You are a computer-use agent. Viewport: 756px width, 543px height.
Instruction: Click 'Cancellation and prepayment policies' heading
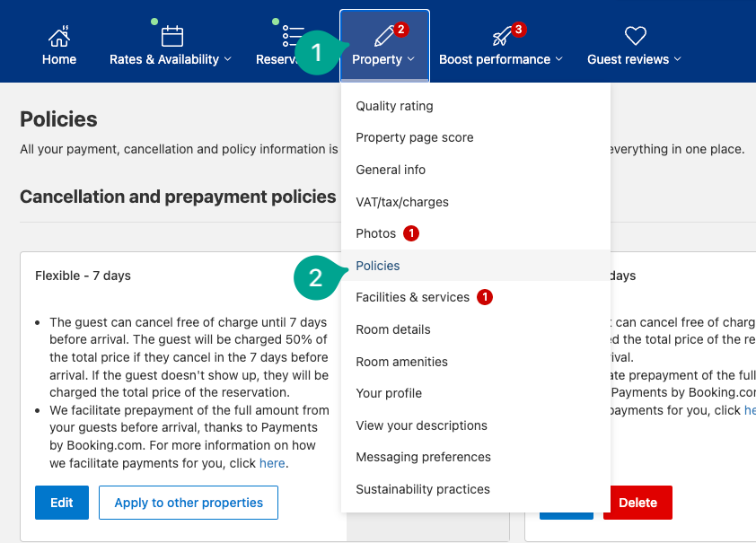tap(178, 197)
